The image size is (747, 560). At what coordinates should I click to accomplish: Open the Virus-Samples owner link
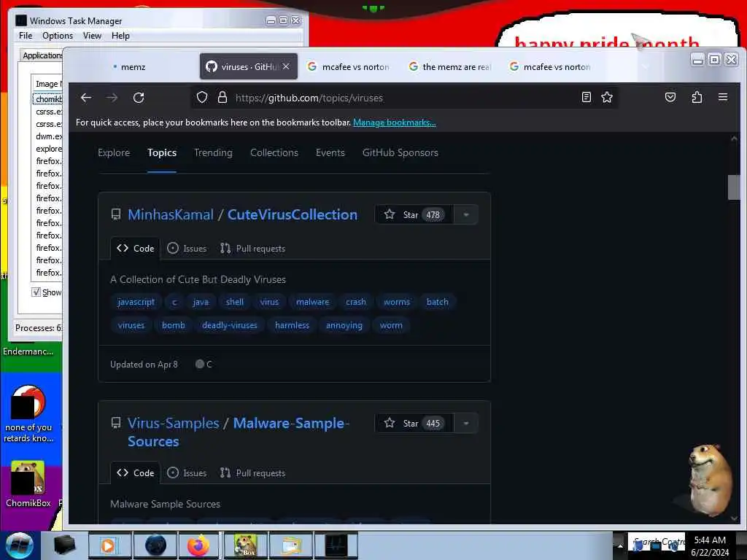point(174,423)
